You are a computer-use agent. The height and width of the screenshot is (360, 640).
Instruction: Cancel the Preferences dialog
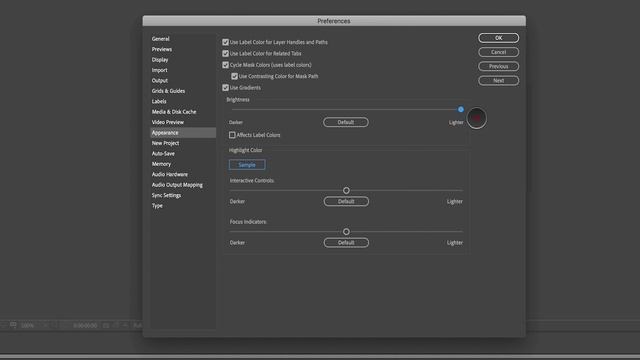point(498,52)
